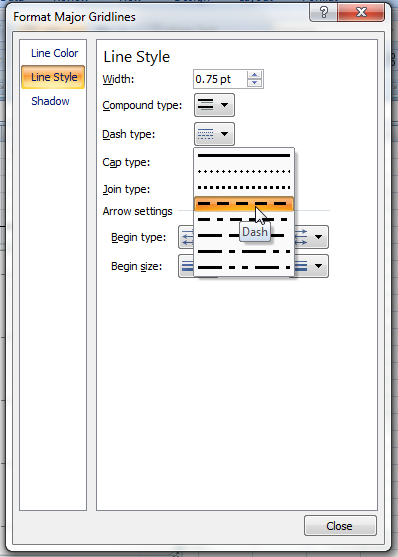Click the Width value input field
Viewport: 398px width, 557px height.
220,79
